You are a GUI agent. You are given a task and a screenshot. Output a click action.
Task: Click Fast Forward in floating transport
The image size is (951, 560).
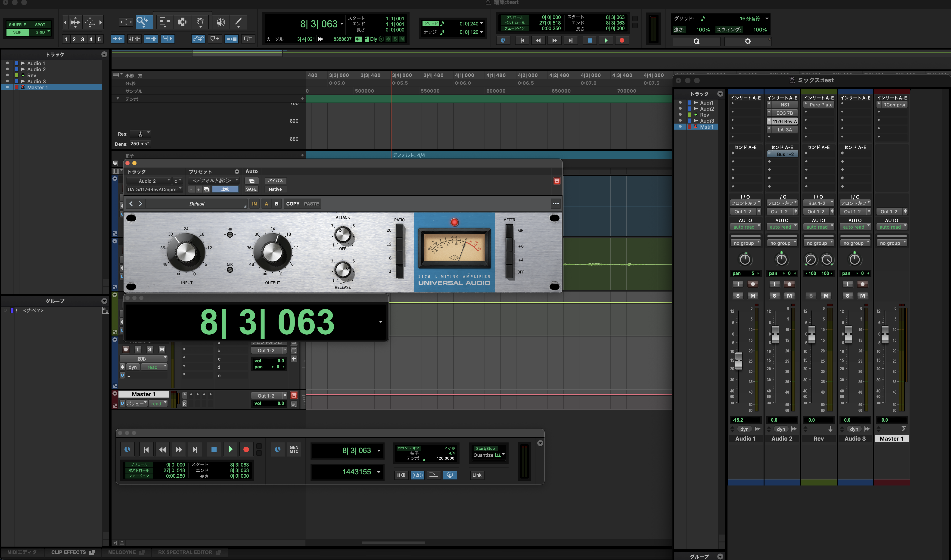[x=178, y=449]
